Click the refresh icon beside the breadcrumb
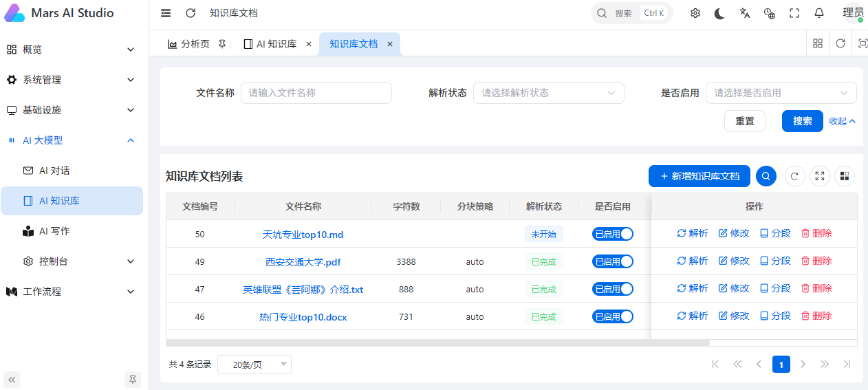Screen dimensions: 868x390 191,13
